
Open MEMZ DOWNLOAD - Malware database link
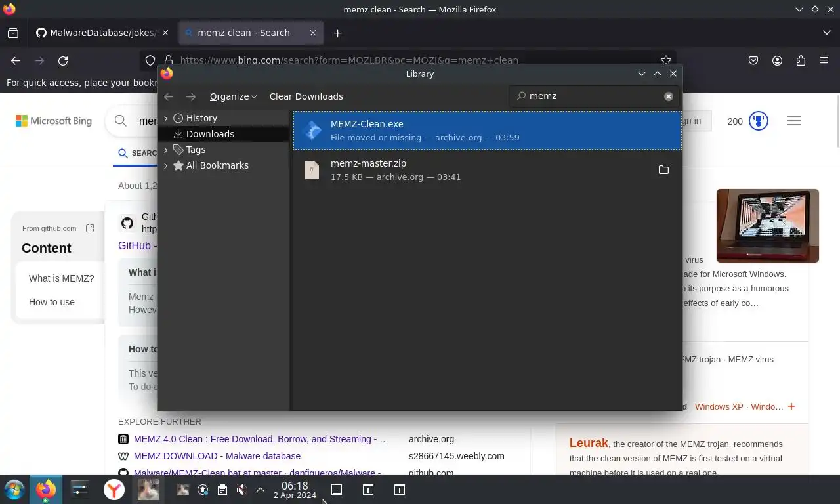(x=217, y=456)
